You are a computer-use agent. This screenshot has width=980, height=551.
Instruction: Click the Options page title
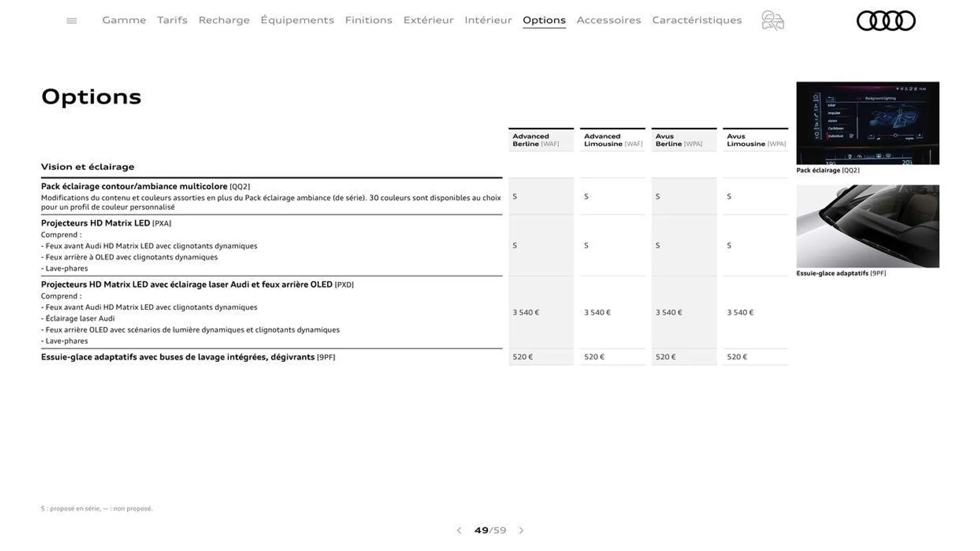click(91, 96)
